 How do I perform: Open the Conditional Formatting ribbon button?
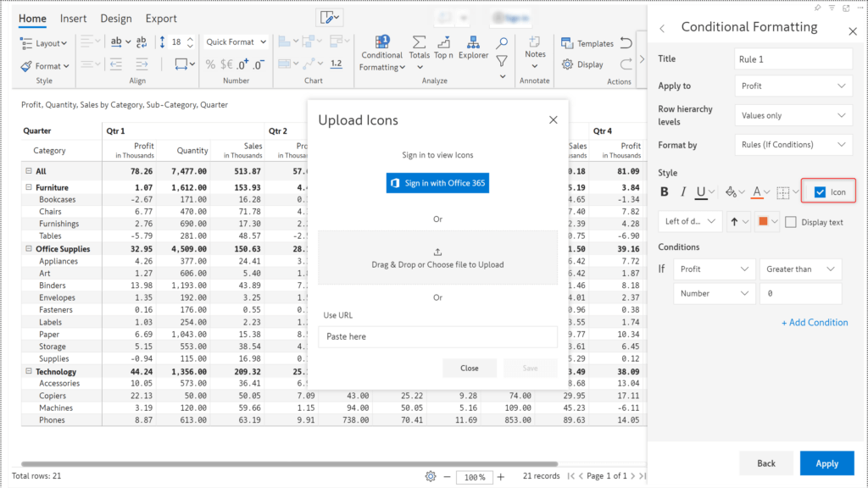pos(382,53)
